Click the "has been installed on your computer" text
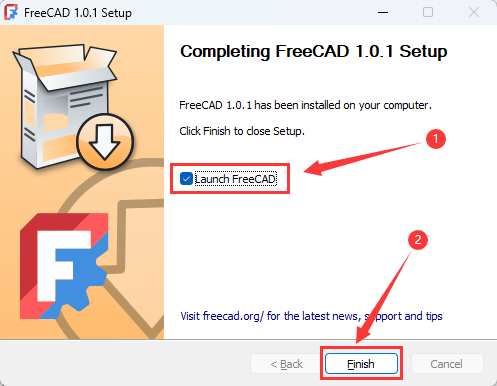Viewport: 497px width, 386px height. coord(343,105)
